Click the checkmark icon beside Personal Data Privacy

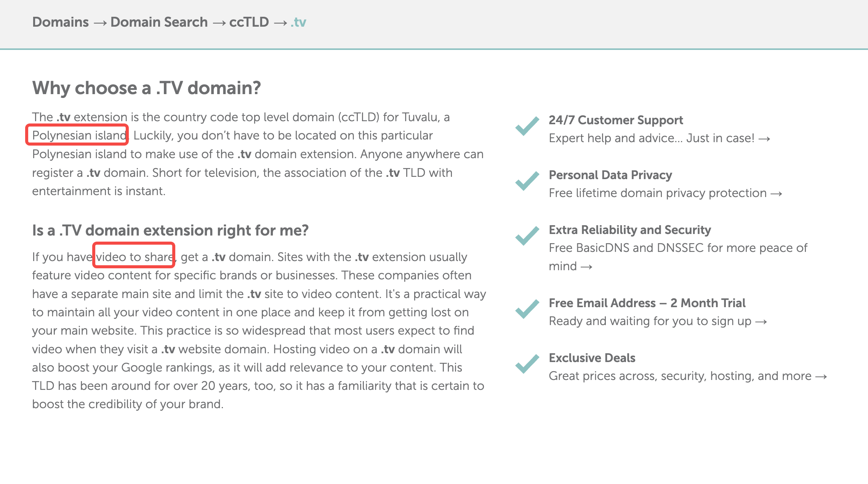pyautogui.click(x=527, y=181)
